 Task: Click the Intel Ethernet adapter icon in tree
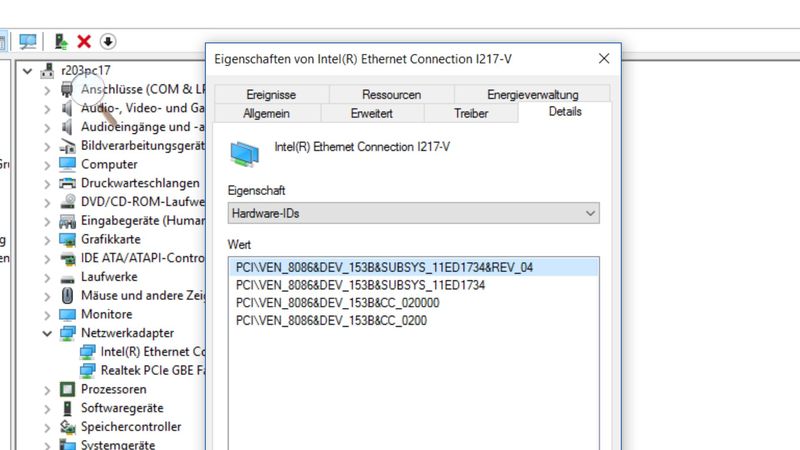point(87,352)
